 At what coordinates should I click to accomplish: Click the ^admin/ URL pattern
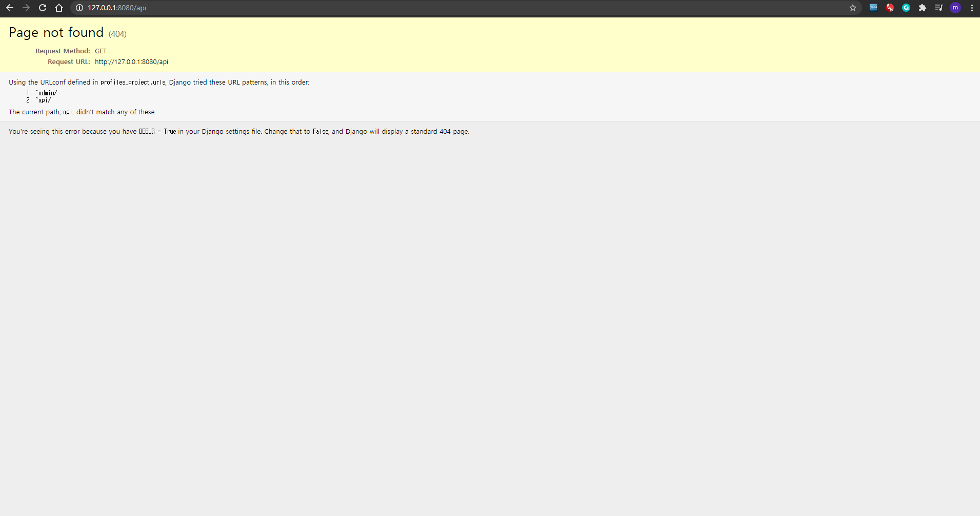pyautogui.click(x=46, y=93)
